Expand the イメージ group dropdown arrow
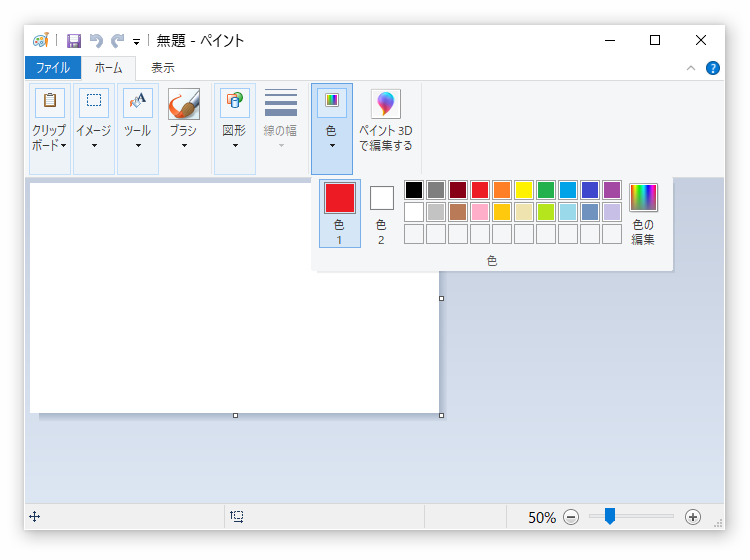 click(94, 145)
